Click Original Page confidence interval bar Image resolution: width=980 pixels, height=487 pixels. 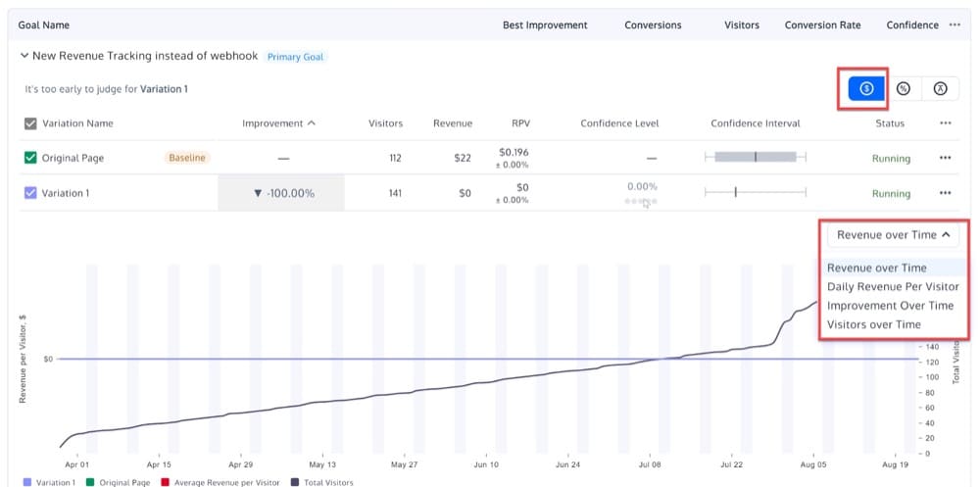(x=755, y=157)
